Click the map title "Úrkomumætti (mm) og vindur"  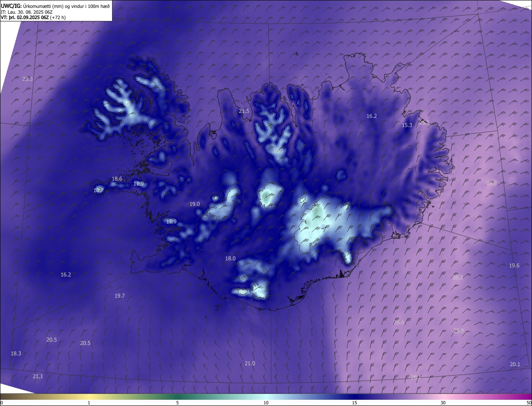click(53, 6)
